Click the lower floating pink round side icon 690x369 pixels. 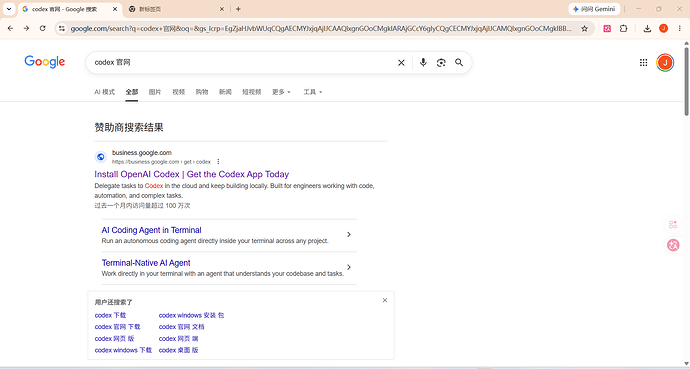coord(673,245)
